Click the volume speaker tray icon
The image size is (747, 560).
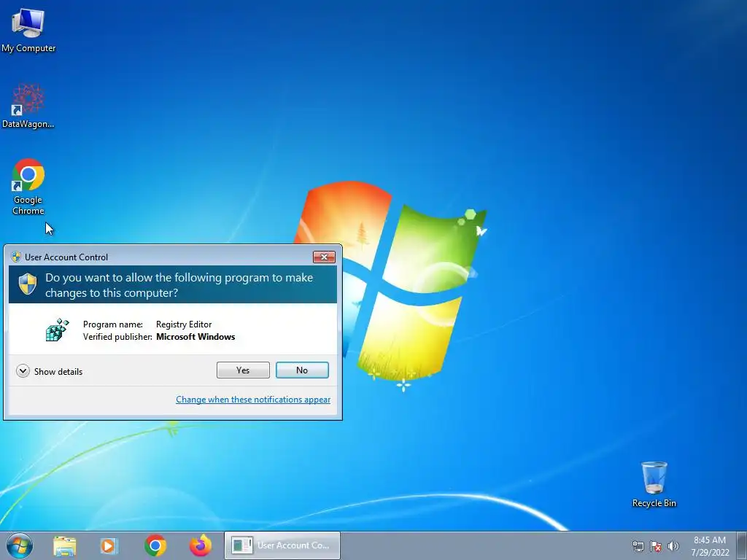673,546
